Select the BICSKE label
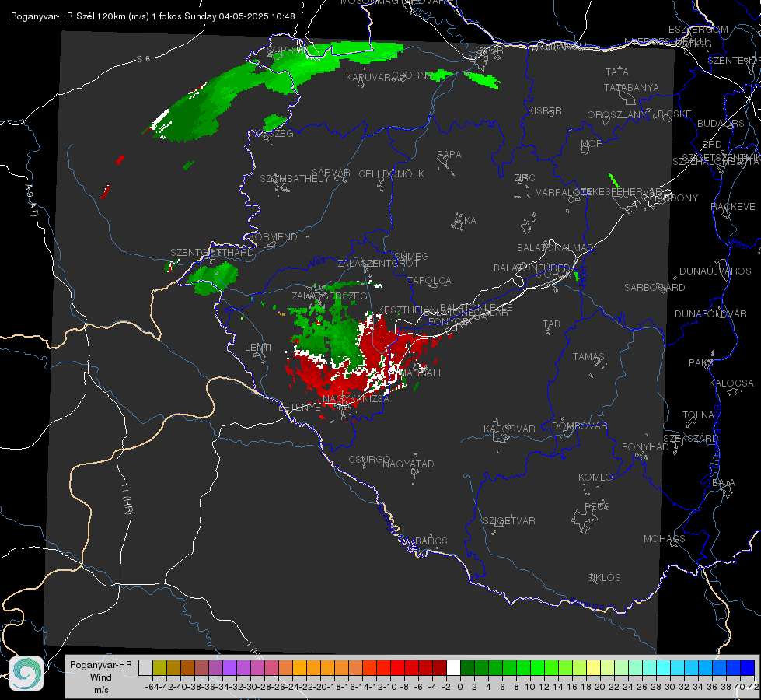This screenshot has height=700, width=761. pyautogui.click(x=675, y=114)
